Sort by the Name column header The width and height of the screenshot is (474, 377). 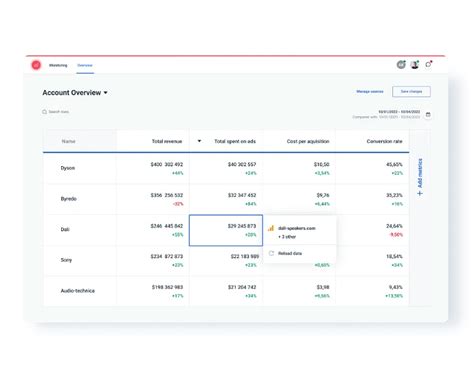68,141
